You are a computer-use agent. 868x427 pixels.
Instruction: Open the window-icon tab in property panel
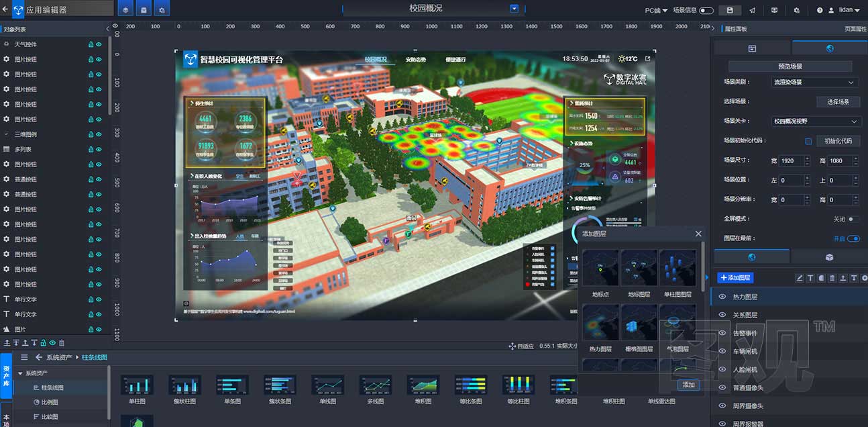tap(752, 48)
